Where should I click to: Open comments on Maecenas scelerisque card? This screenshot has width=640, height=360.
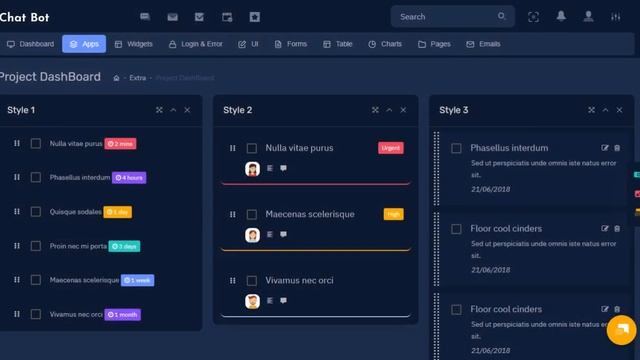coord(283,234)
